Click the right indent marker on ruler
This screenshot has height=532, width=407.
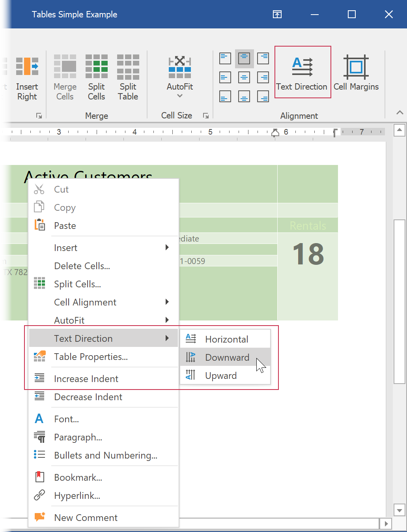coord(275,132)
